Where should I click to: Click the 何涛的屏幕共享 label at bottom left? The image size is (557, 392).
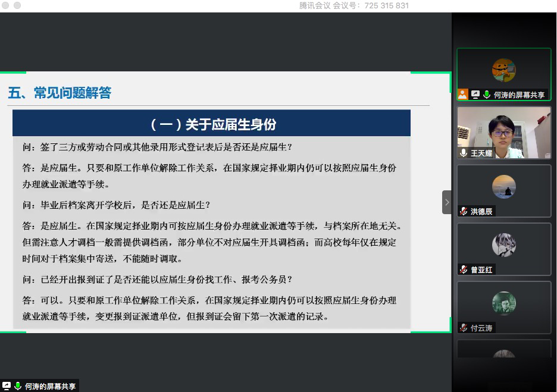(50, 386)
